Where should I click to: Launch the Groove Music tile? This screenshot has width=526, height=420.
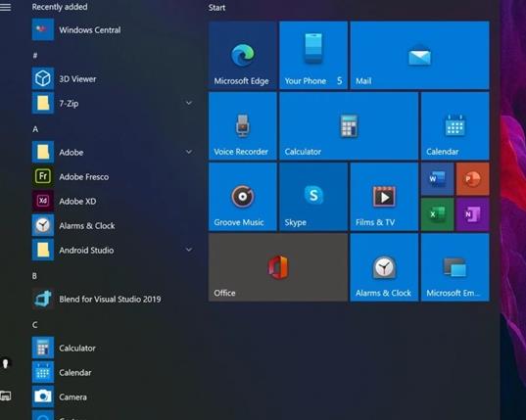pos(243,197)
